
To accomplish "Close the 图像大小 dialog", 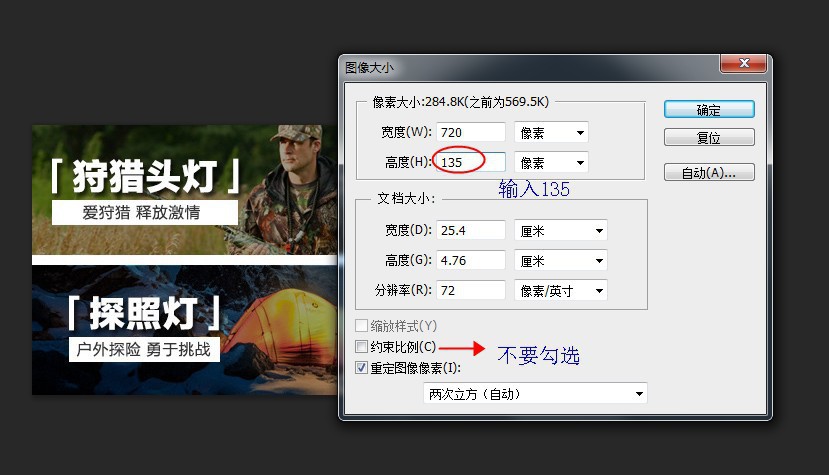I will pos(743,63).
